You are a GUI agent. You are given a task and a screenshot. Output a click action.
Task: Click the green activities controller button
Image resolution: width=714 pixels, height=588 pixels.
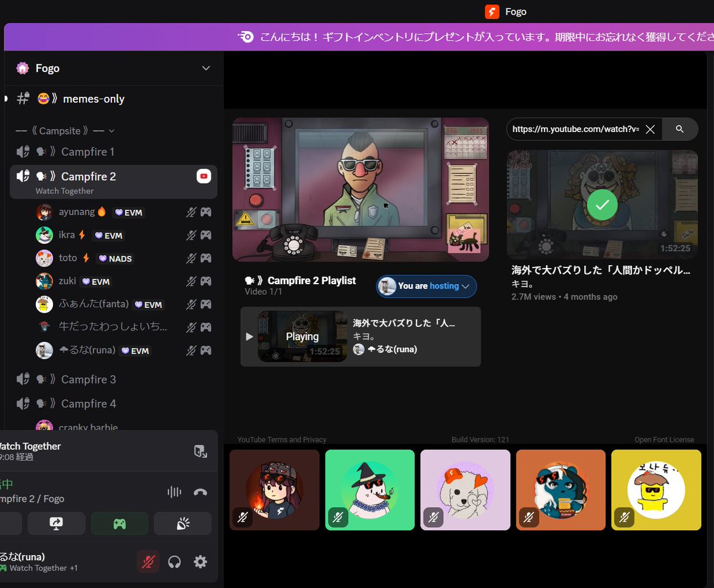120,524
